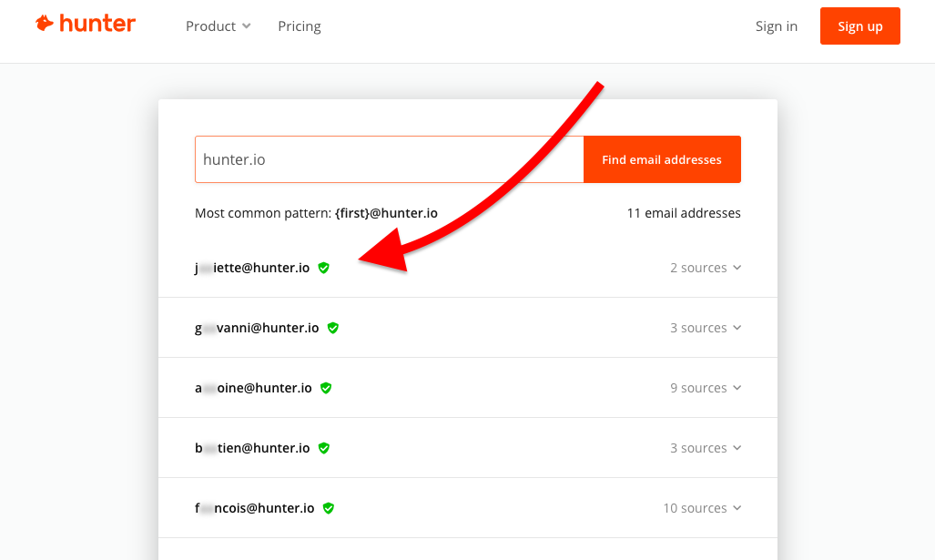
Task: Click verified shield next to vanni@hunter.io email
Action: (x=333, y=328)
